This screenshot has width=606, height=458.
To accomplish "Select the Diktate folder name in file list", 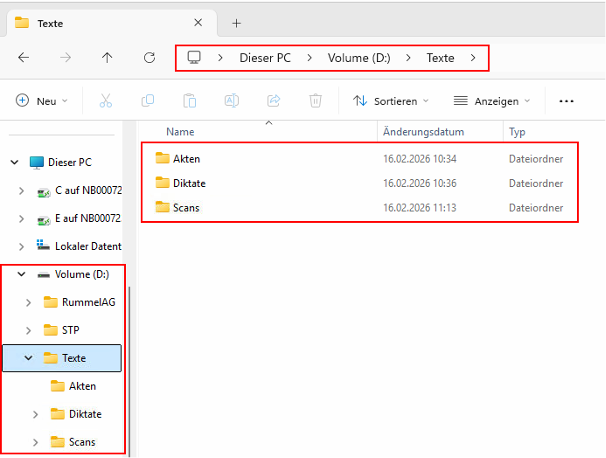I will coord(189,183).
